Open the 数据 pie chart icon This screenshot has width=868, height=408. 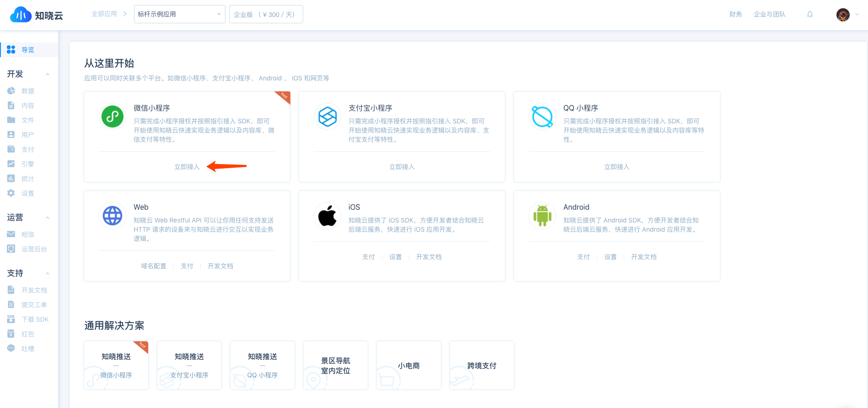click(x=11, y=91)
